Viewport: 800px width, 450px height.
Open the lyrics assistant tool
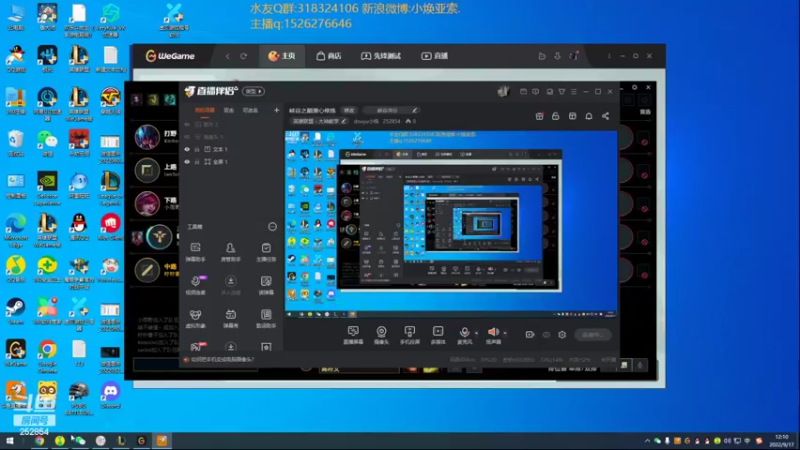click(266, 318)
